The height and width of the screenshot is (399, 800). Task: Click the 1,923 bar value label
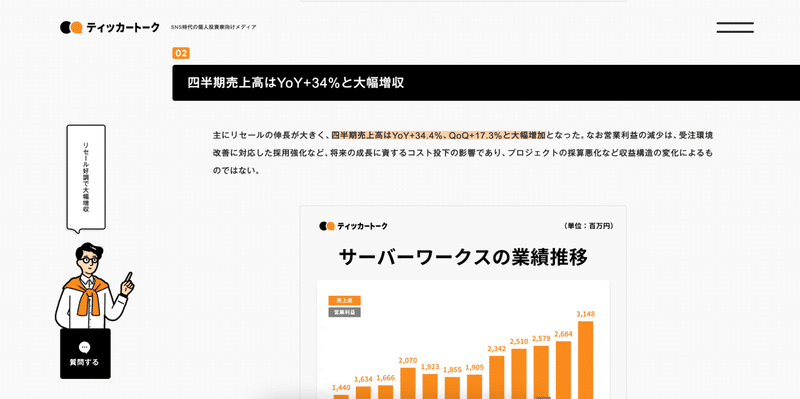click(x=430, y=367)
